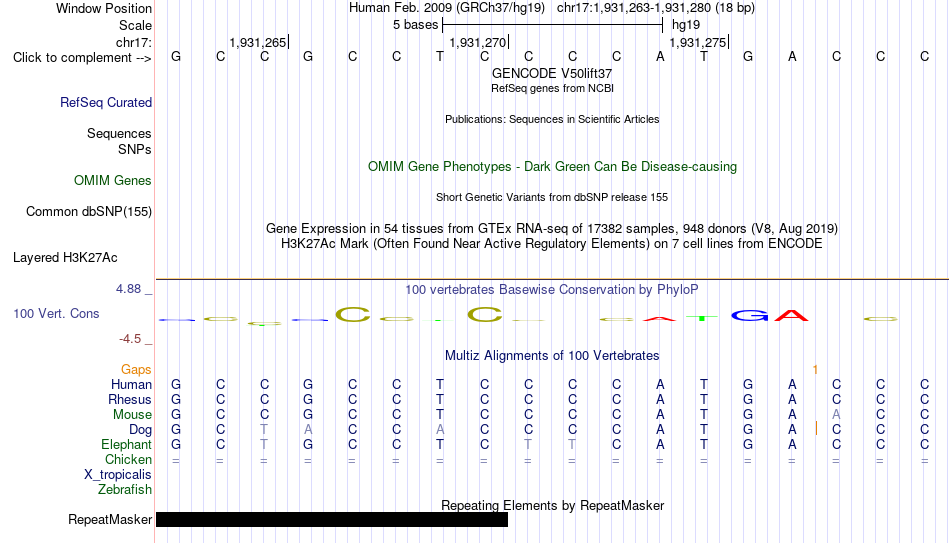Click the green T in the conservation logo
Image resolution: width=950 pixels, height=543 pixels.
click(x=702, y=318)
